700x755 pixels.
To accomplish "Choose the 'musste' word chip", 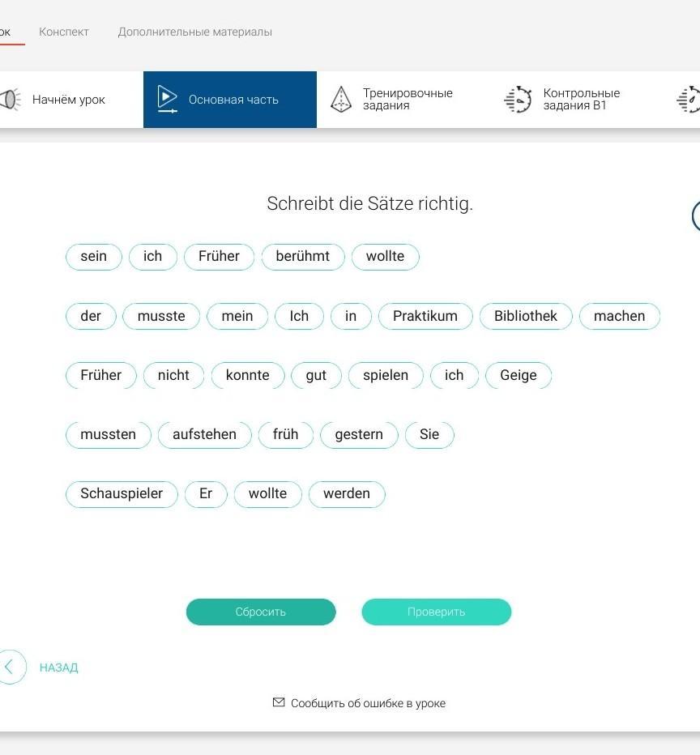I will 161,317.
